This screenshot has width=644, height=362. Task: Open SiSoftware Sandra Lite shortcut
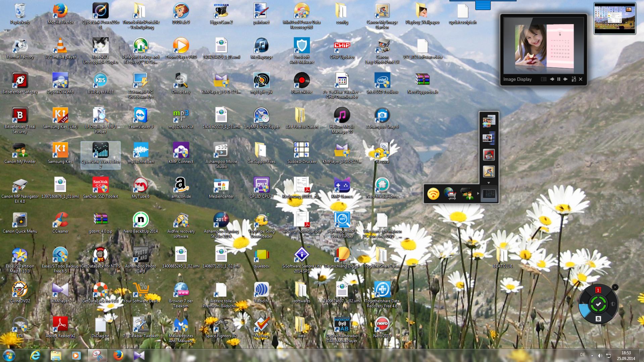point(302,260)
